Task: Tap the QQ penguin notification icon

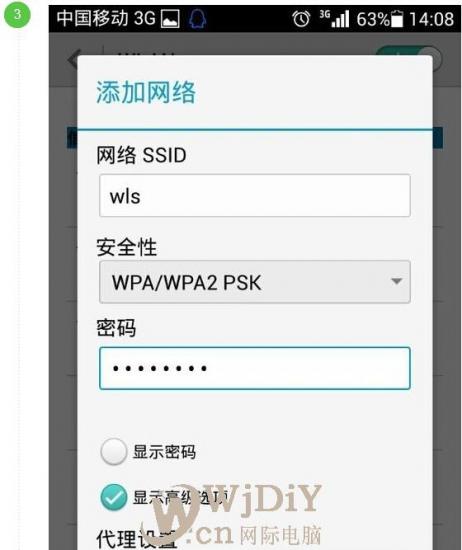Action: pos(197,19)
